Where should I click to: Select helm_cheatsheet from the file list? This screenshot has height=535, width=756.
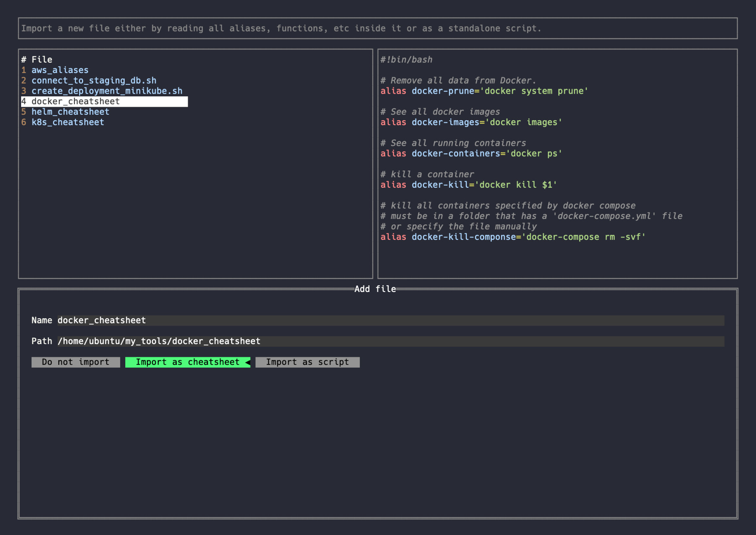[70, 112]
